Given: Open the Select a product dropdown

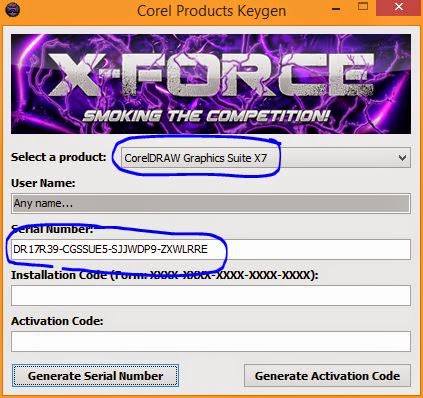Looking at the screenshot, I should [265, 158].
